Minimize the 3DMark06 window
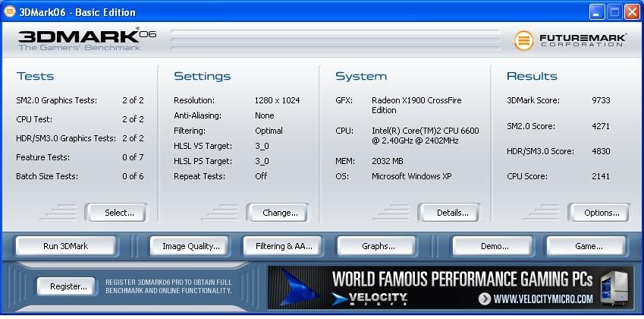This screenshot has width=644, height=319. click(597, 12)
